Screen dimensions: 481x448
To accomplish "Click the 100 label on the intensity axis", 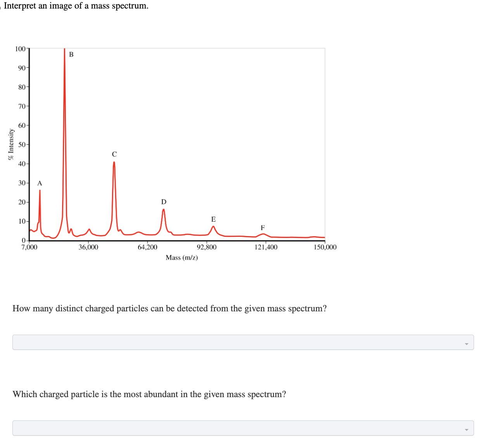I will (x=20, y=49).
